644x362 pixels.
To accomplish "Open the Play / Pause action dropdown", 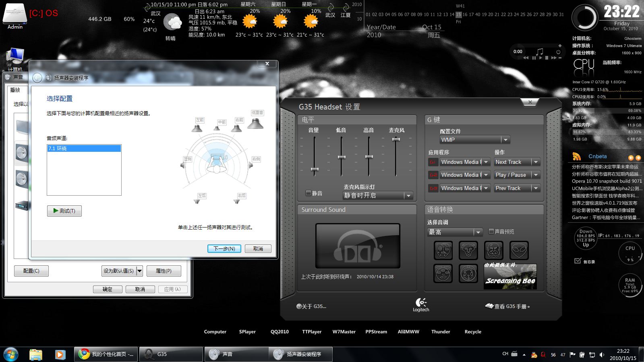I will click(x=517, y=175).
